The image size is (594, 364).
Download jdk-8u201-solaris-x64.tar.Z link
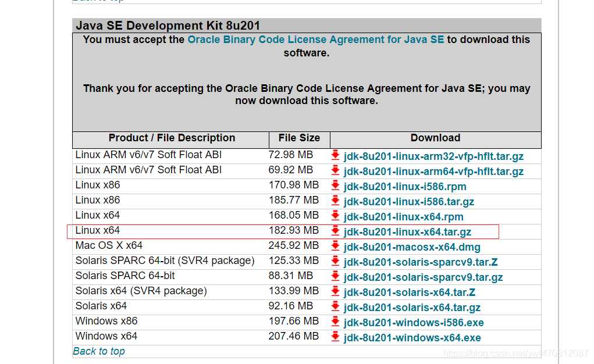[410, 292]
